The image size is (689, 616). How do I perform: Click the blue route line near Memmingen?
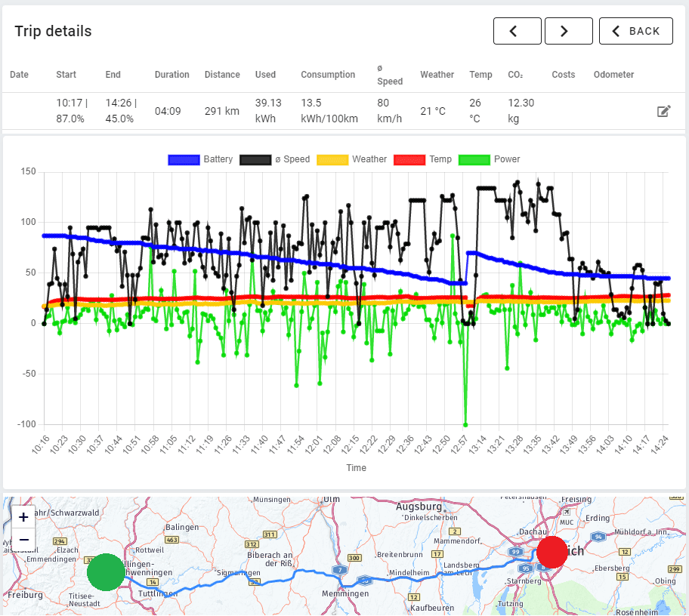(x=345, y=586)
